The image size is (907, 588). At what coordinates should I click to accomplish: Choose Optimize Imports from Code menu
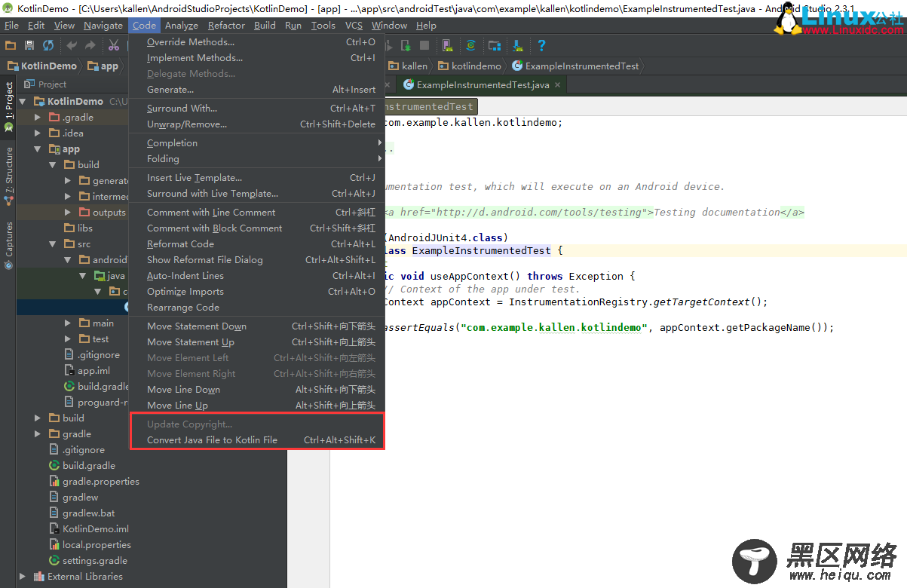click(256, 292)
